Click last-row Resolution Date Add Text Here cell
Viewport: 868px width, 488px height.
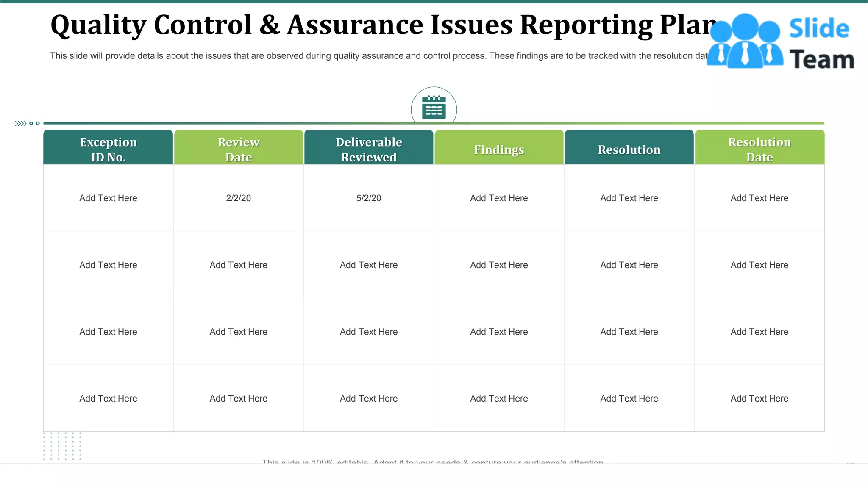pos(759,399)
